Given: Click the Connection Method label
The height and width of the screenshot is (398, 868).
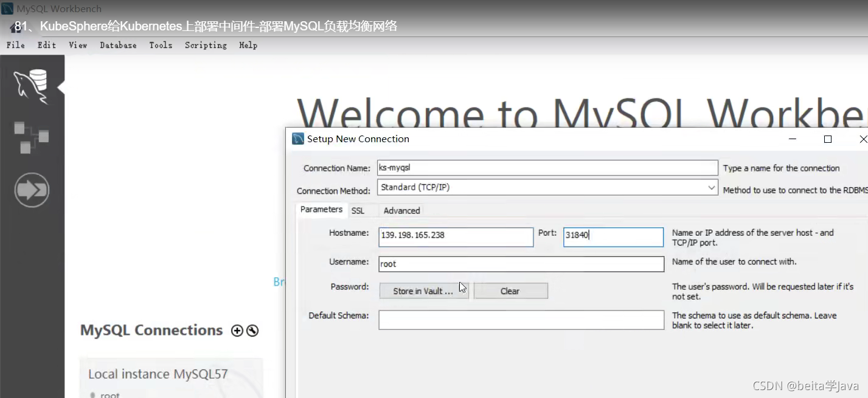Looking at the screenshot, I should pyautogui.click(x=333, y=191).
